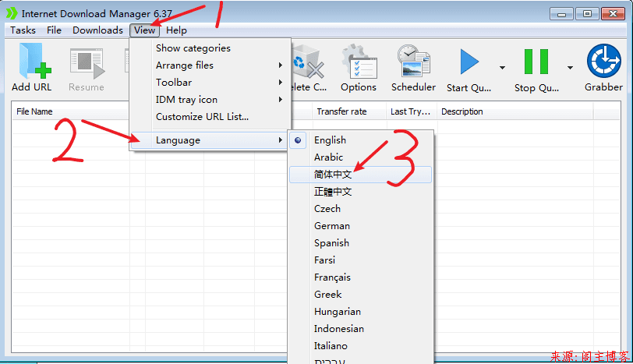Select 简体中文 language
The image size is (633, 364).
[x=360, y=175]
